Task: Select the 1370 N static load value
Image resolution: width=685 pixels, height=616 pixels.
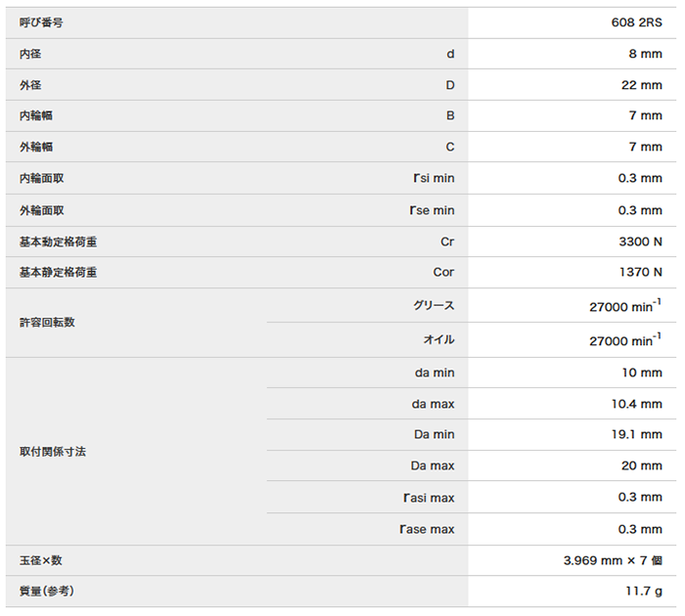Action: coord(640,273)
